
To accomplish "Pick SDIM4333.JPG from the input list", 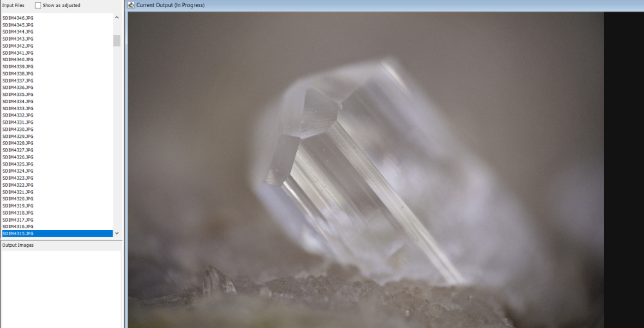I will 18,108.
